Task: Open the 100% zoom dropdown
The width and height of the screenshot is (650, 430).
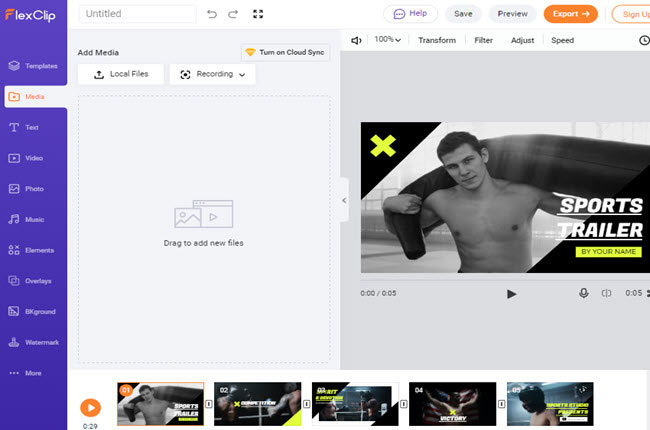Action: tap(388, 40)
